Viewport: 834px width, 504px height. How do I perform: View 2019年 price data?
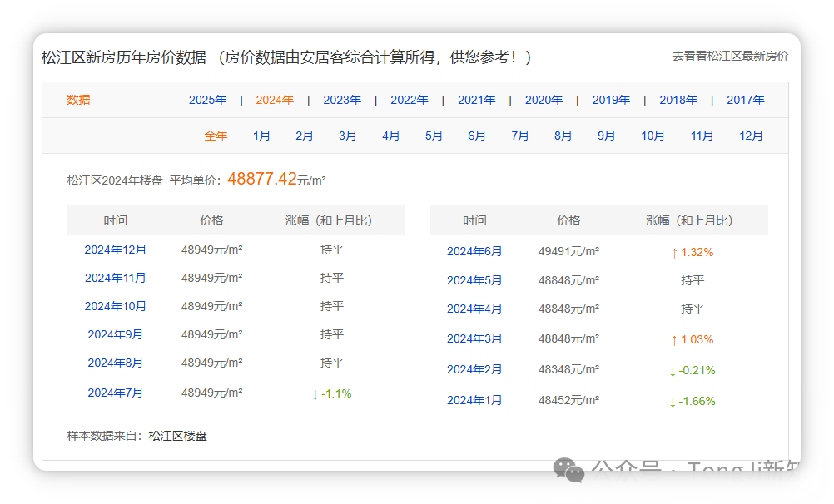[x=611, y=100]
